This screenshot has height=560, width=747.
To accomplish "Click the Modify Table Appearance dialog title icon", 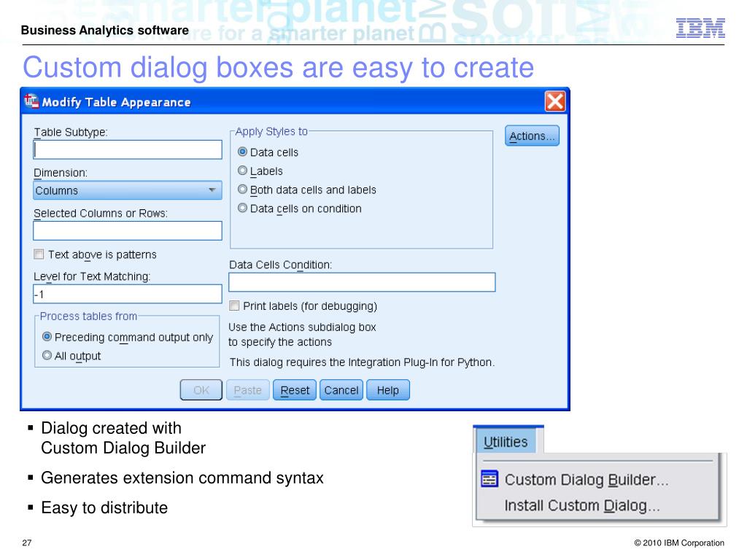I will 31,101.
